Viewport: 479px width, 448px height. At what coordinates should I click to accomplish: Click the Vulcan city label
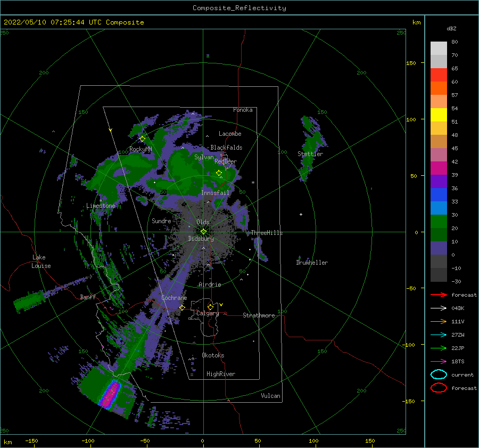tap(270, 396)
